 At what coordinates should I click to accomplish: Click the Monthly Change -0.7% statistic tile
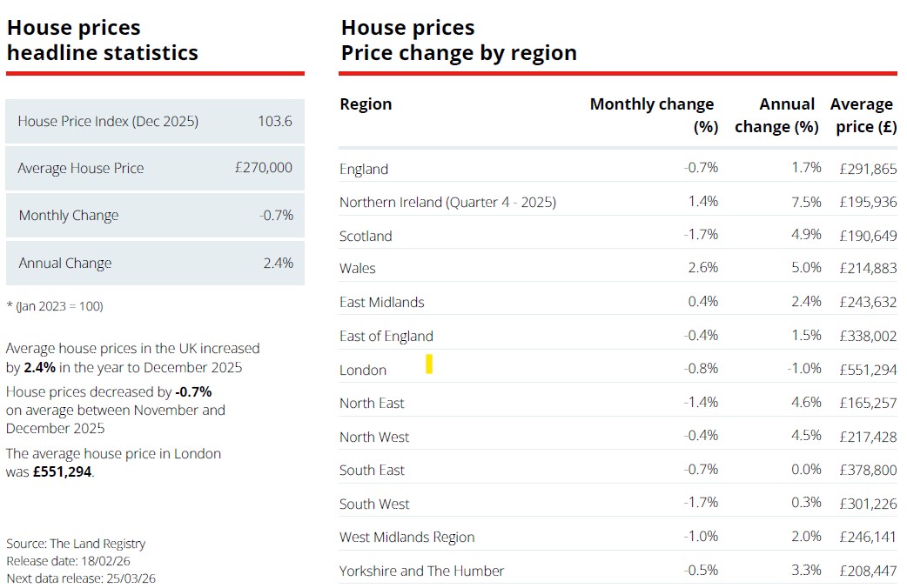[x=155, y=216]
